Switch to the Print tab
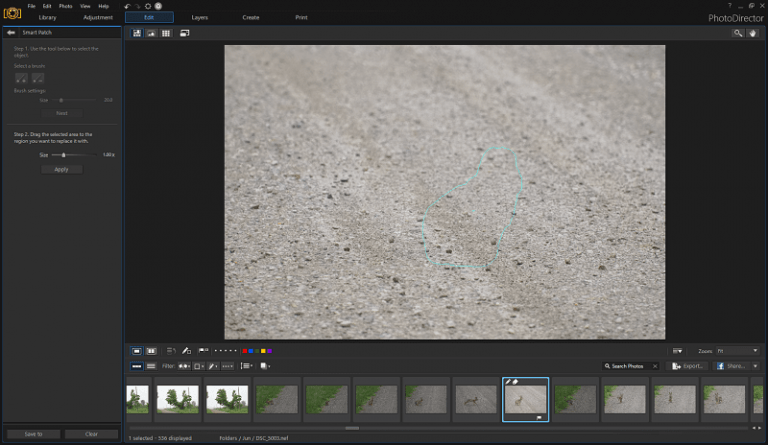Screen dimensions: 768x445 pyautogui.click(x=301, y=18)
